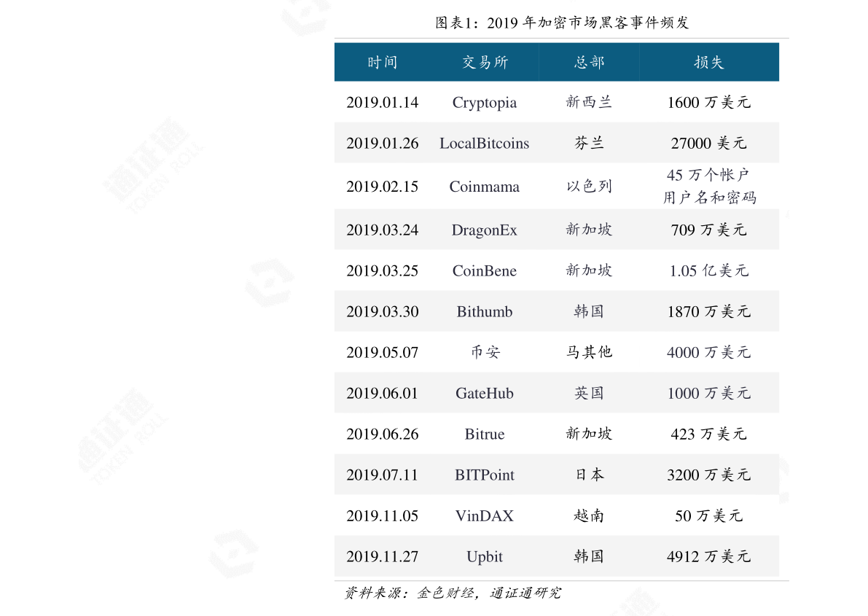Click the Cryptopia exchange entry

(484, 103)
